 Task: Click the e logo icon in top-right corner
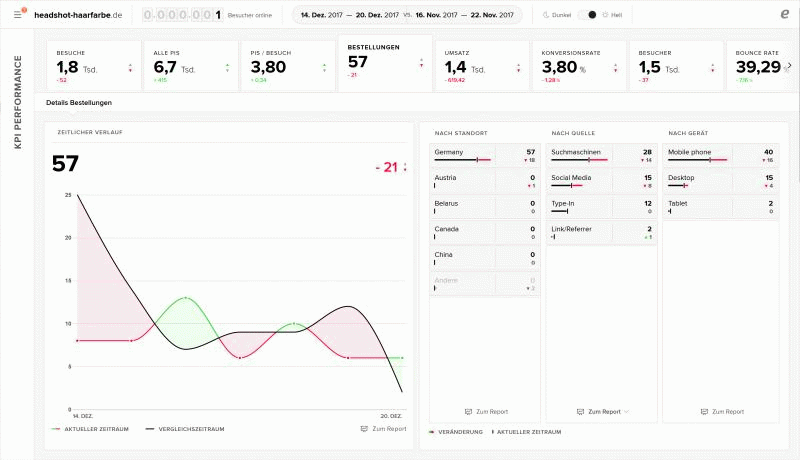click(783, 15)
